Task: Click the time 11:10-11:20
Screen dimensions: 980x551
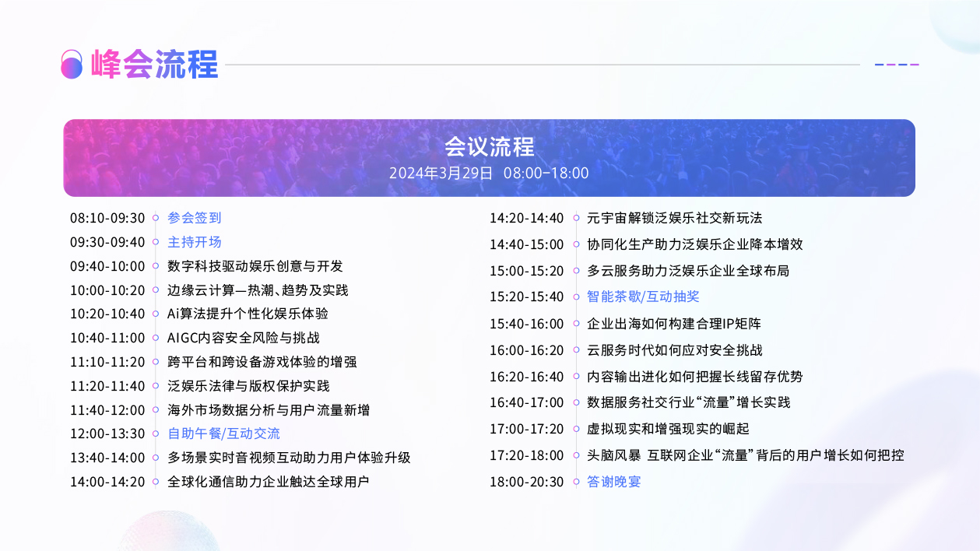Action: pyautogui.click(x=107, y=362)
